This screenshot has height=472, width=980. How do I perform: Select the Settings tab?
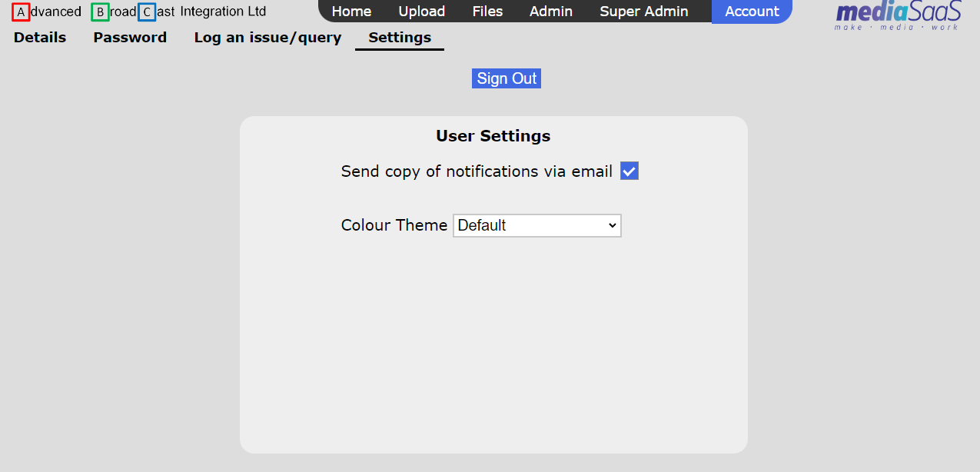pyautogui.click(x=400, y=38)
